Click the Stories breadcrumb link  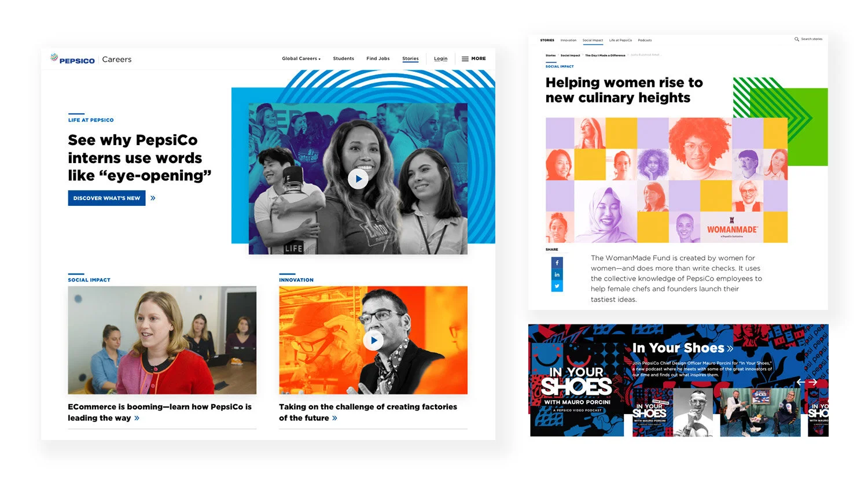[550, 56]
